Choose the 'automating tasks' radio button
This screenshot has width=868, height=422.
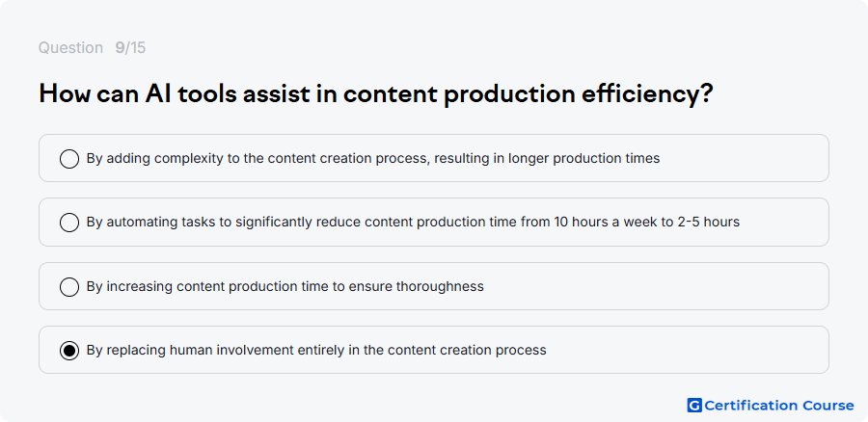[69, 223]
